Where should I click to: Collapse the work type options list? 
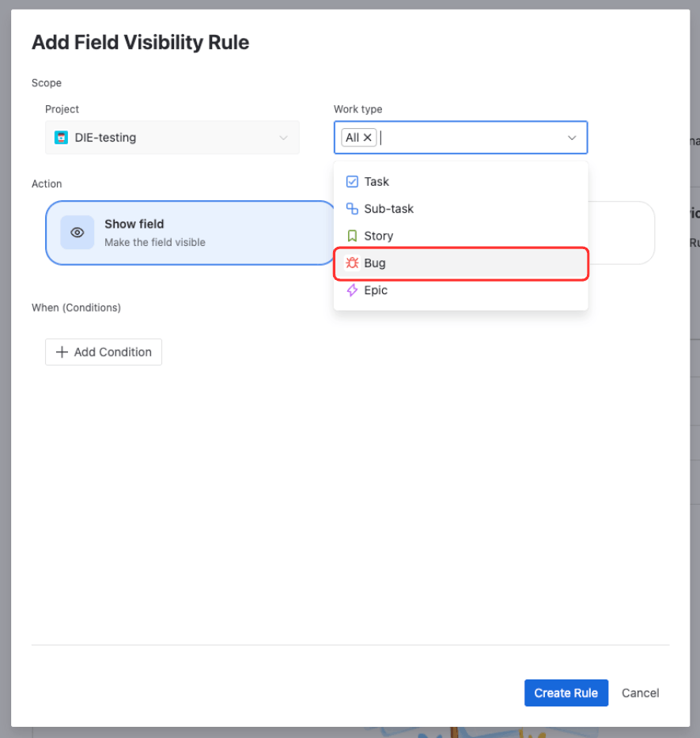[572, 137]
